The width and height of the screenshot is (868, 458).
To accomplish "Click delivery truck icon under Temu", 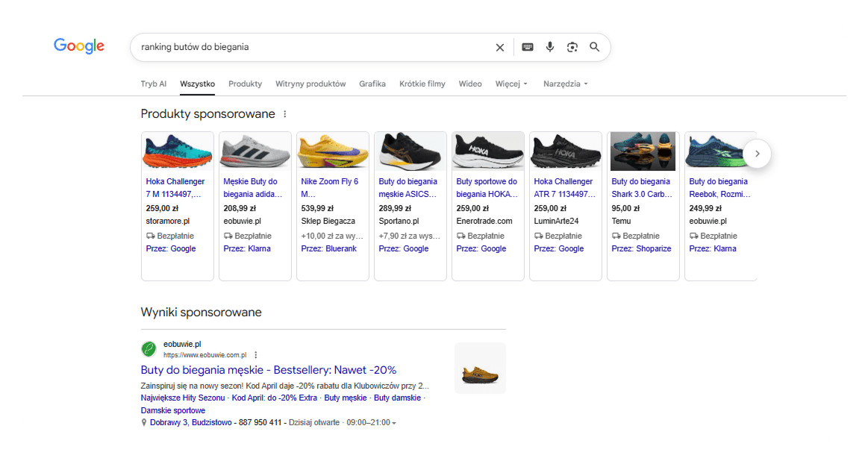I will click(x=616, y=236).
